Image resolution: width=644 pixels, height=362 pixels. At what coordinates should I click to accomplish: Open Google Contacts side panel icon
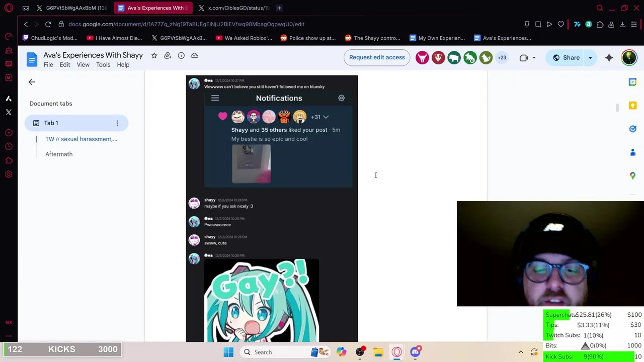point(632,152)
